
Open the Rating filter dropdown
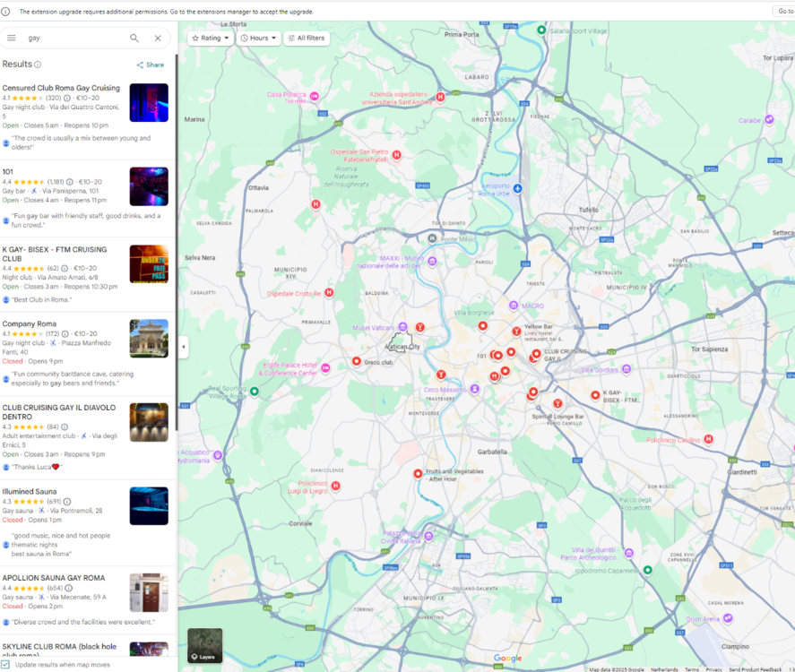(x=211, y=38)
